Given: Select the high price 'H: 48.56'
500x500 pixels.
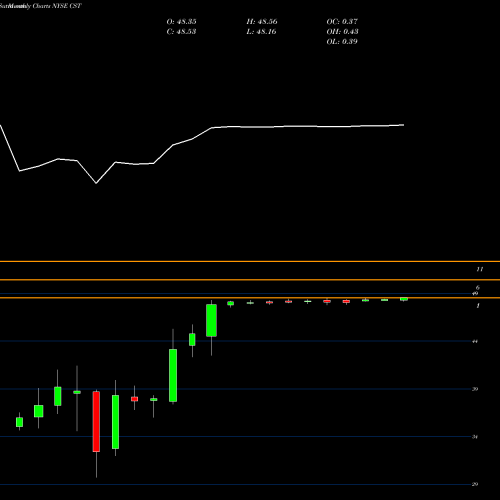Looking at the screenshot, I should tap(262, 22).
